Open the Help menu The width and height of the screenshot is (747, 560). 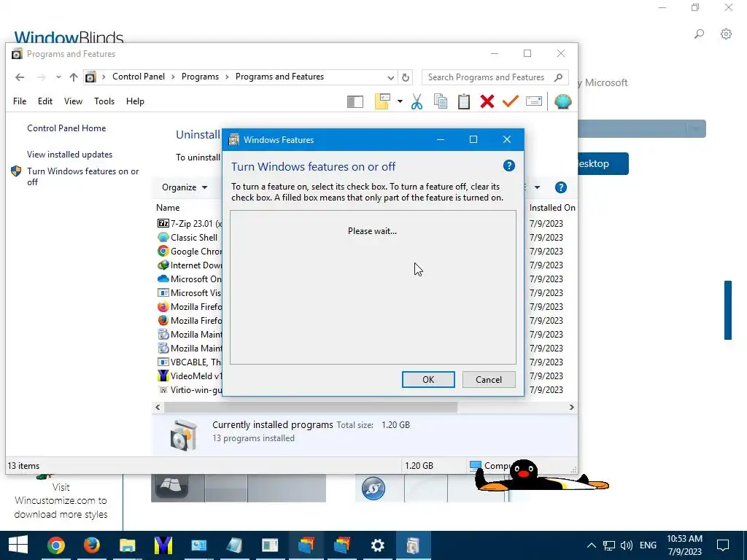coord(135,101)
